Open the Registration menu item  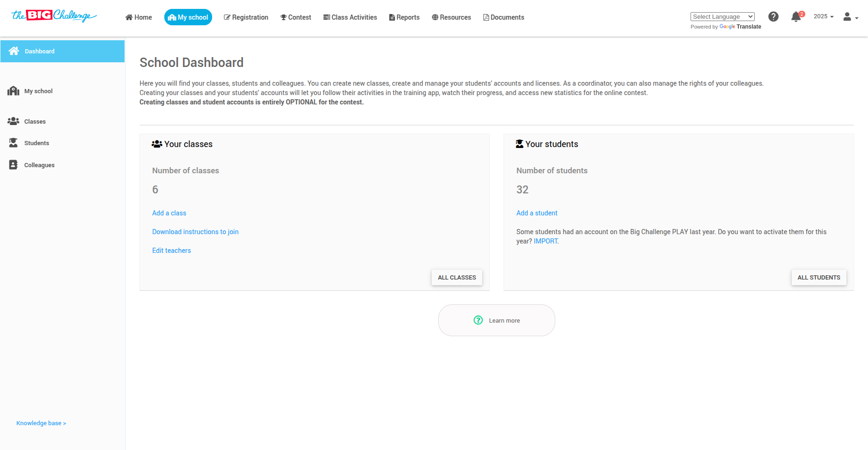[246, 17]
